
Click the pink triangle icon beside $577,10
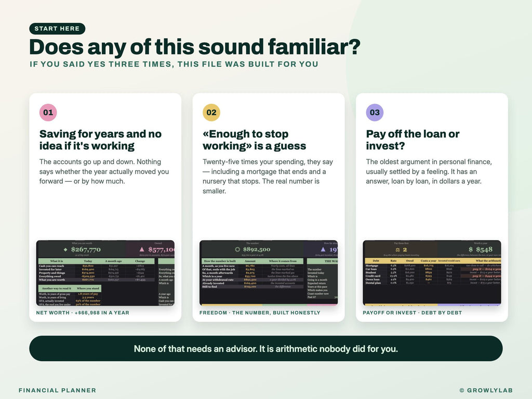coord(142,249)
